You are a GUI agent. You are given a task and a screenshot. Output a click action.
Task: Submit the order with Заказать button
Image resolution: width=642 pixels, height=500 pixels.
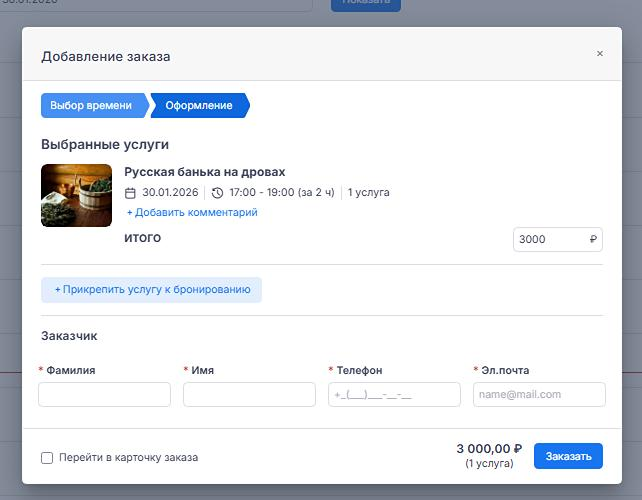[x=568, y=456]
